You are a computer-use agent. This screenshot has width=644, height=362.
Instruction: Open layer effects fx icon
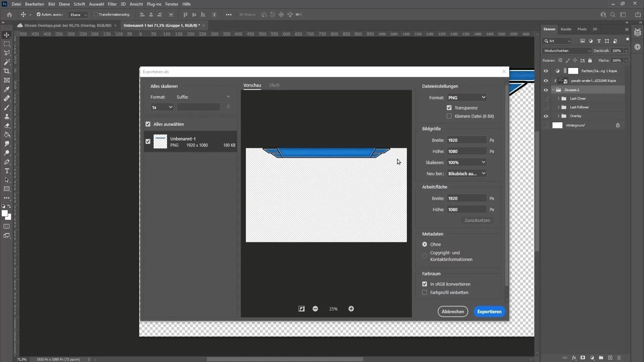click(574, 358)
